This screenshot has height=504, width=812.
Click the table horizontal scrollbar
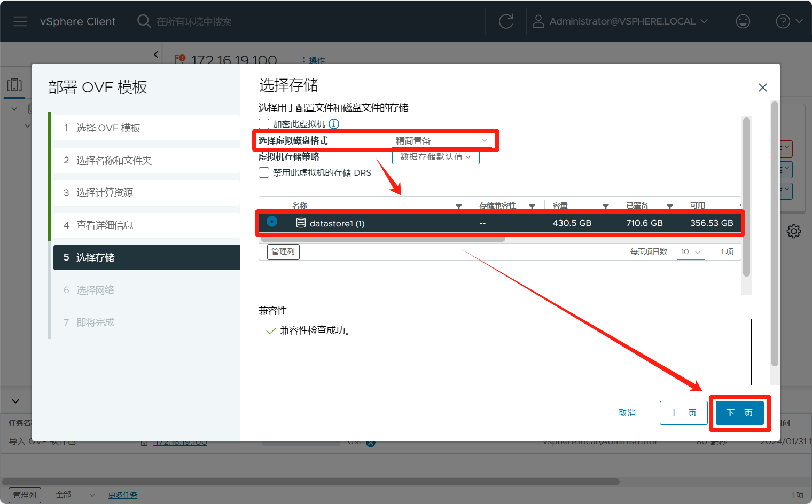tap(382, 239)
